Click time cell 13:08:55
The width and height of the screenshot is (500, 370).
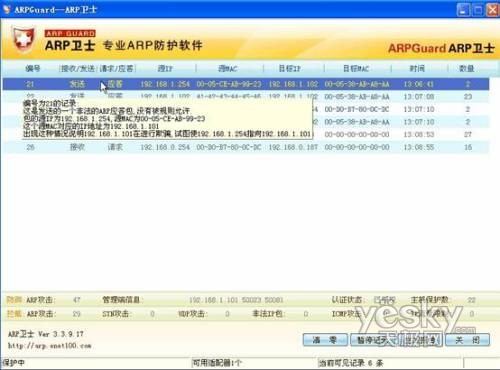(419, 147)
